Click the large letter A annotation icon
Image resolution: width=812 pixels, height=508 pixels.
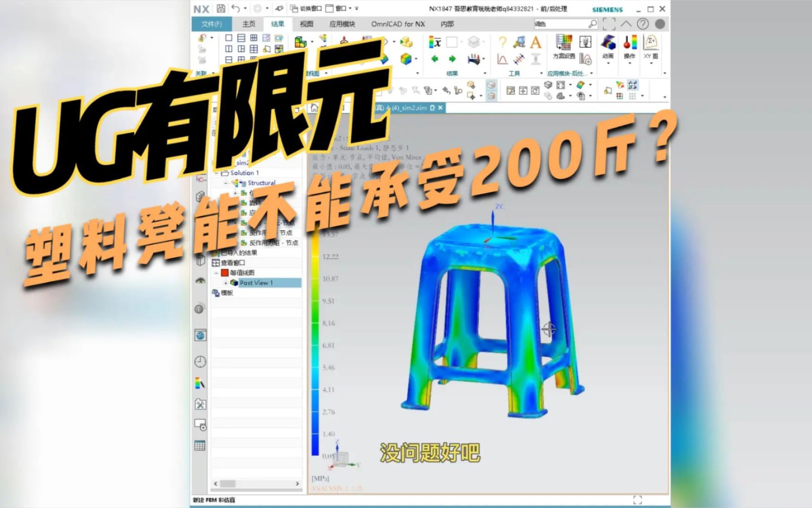click(536, 42)
